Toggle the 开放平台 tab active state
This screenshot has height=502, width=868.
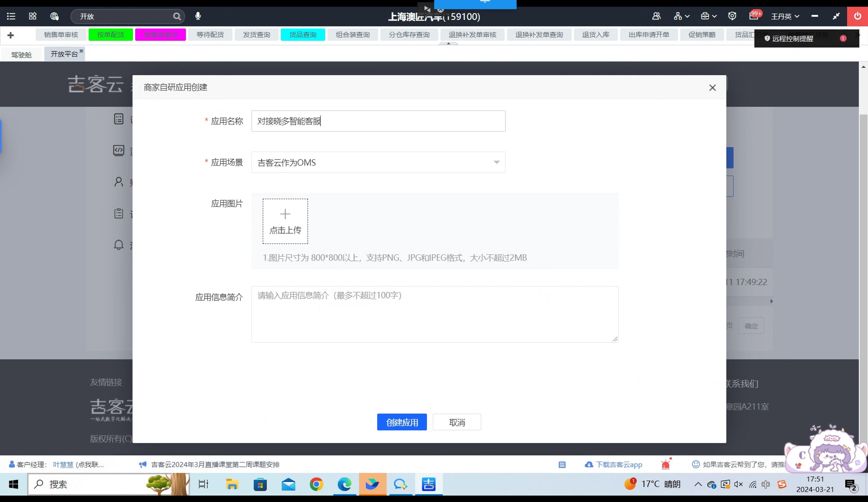click(64, 54)
